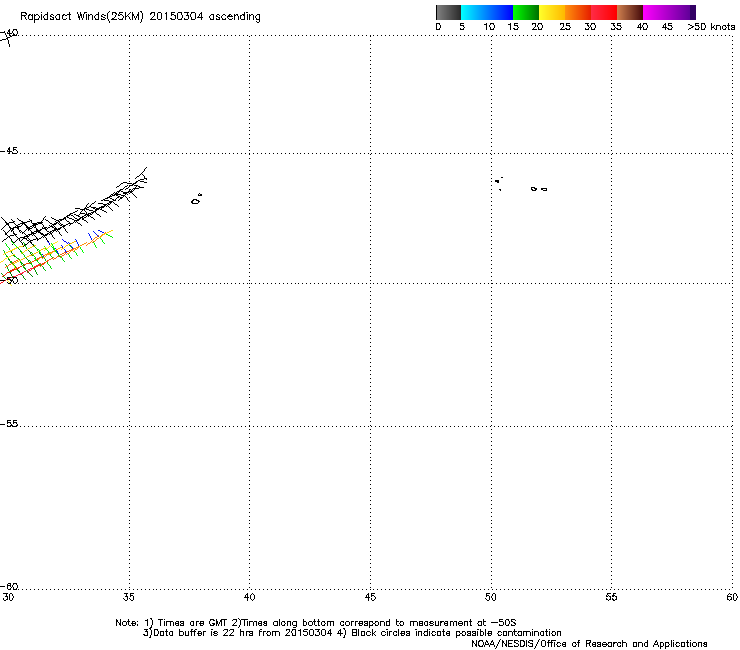Screen dimensions: 740x650
Task: Click the gray 0-5 knots color bar segment
Action: (x=448, y=12)
